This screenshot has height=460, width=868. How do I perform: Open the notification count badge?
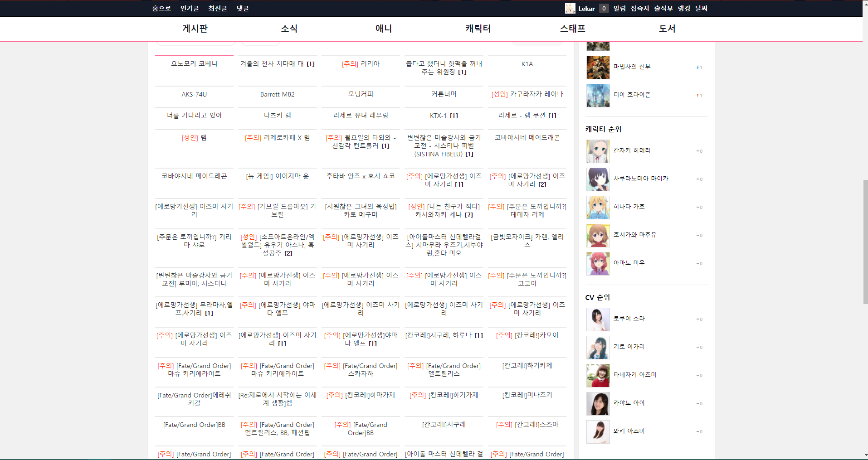click(x=604, y=9)
